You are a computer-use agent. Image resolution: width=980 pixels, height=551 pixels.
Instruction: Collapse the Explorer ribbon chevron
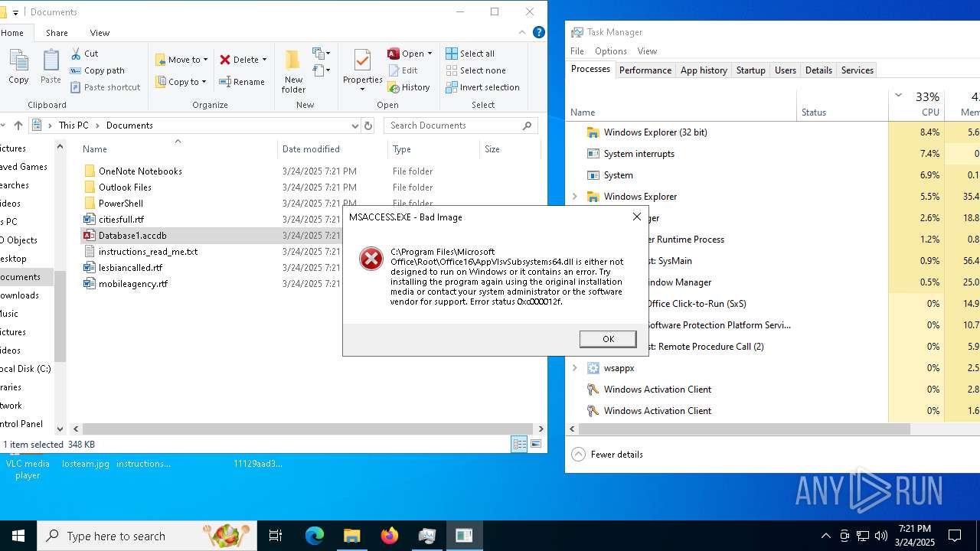(523, 33)
